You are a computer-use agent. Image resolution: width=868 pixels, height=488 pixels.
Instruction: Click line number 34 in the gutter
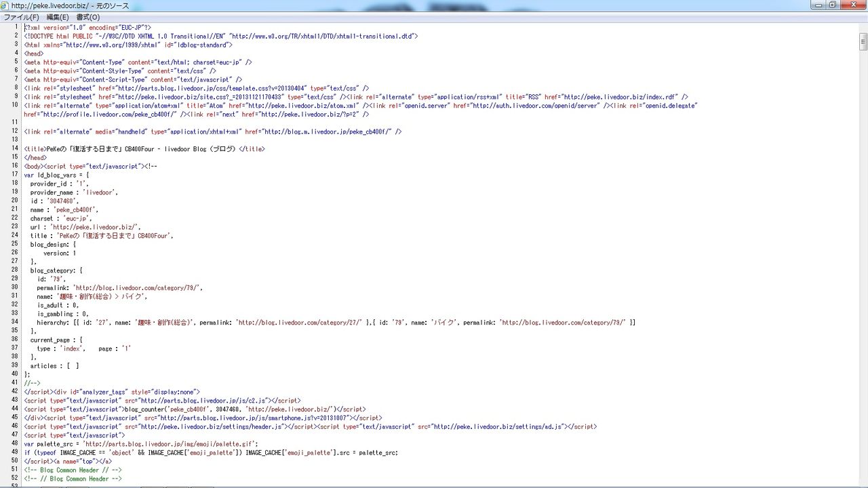pos(15,323)
